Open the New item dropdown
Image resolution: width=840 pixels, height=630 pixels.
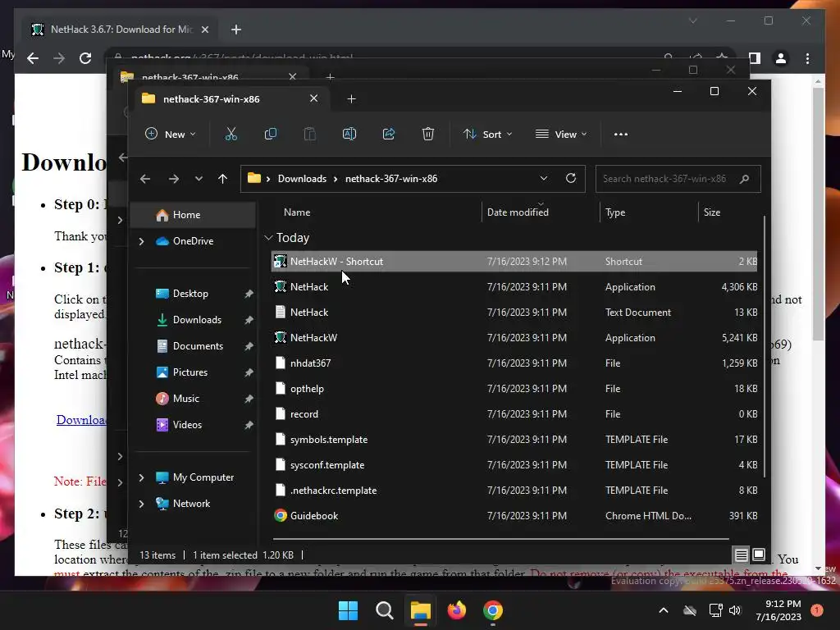click(x=171, y=134)
